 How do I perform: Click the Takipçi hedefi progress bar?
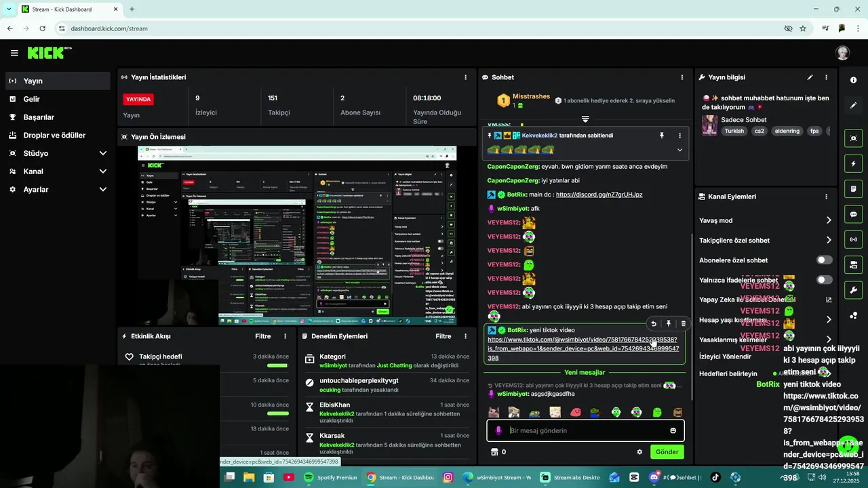click(x=277, y=366)
